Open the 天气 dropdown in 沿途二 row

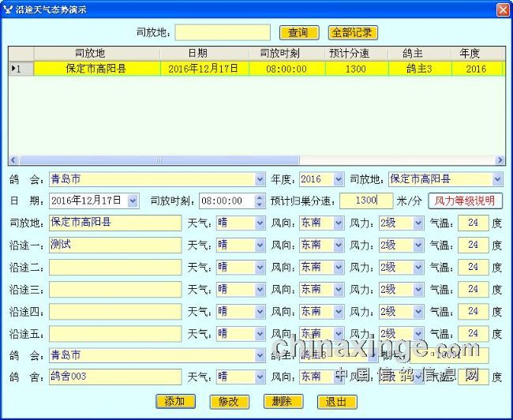pos(260,268)
